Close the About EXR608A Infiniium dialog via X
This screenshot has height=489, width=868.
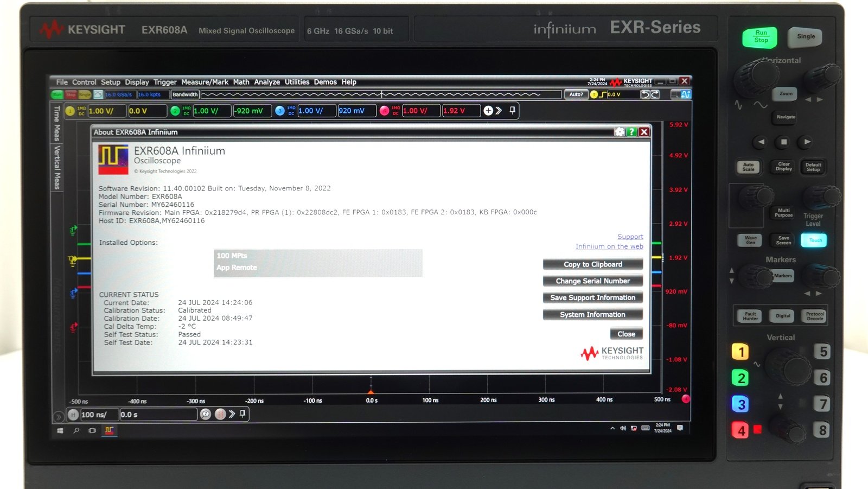coord(644,132)
